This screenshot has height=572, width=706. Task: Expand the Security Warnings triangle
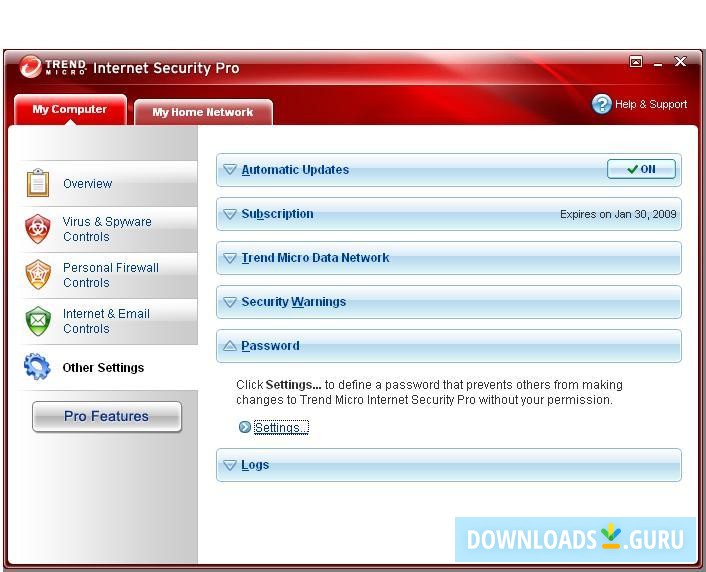pos(230,301)
